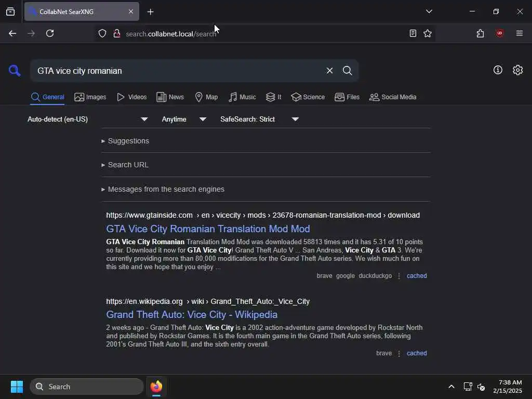
Task: Open the SearXNG about info icon
Action: (498, 70)
